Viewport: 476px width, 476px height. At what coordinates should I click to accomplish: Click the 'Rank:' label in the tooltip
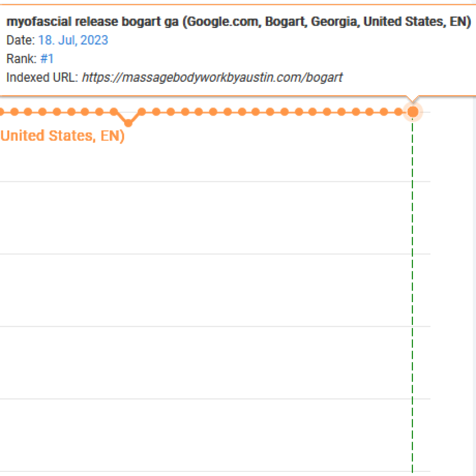(x=21, y=59)
